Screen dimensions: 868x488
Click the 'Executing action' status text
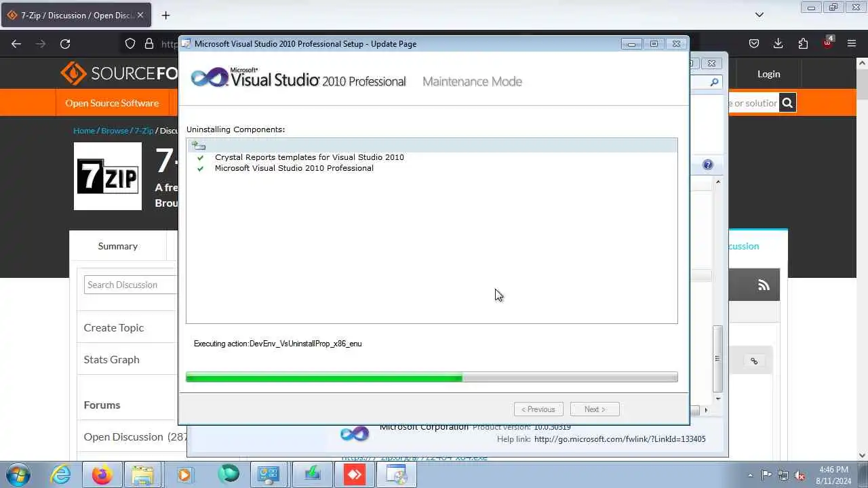point(277,344)
